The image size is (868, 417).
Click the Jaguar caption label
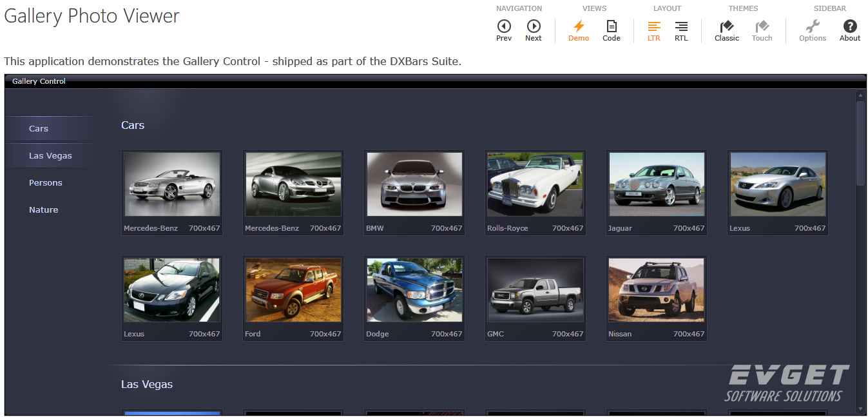coord(620,228)
